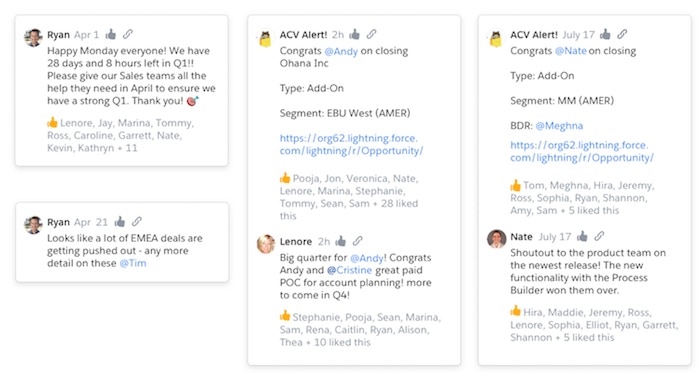Copy link icon on Lenore's reply
This screenshot has width=700, height=379.
point(358,241)
